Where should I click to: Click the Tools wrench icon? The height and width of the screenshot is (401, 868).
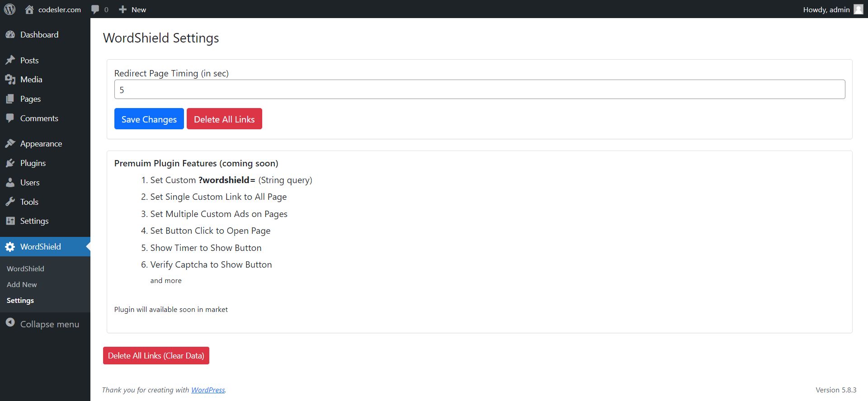point(10,202)
